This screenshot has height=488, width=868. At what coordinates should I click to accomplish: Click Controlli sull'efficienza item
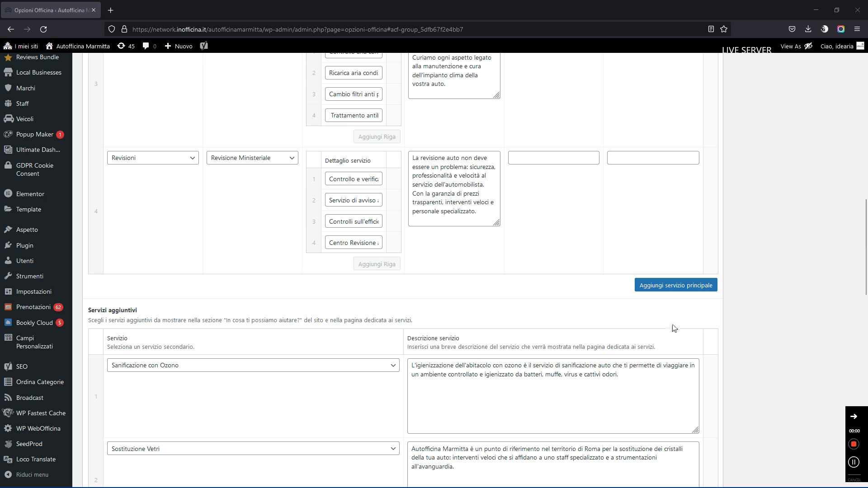pyautogui.click(x=354, y=221)
